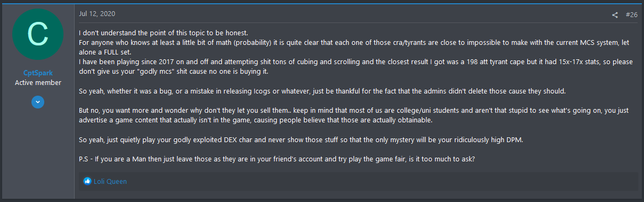644x202 pixels.
Task: Open the Jul 12, 2020 timestamp link
Action: (96, 13)
